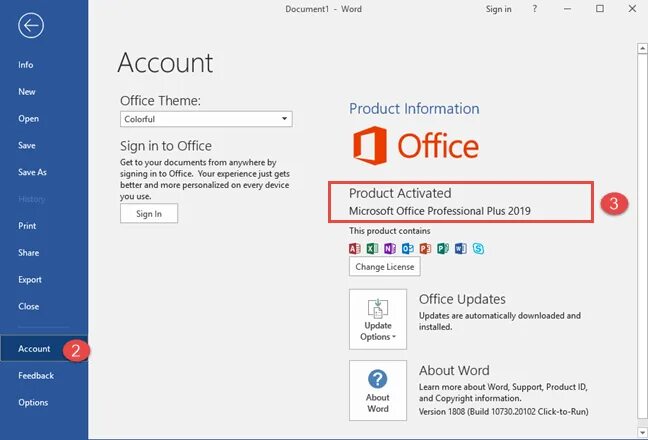Click the Access app icon
The height and width of the screenshot is (440, 648).
point(355,248)
